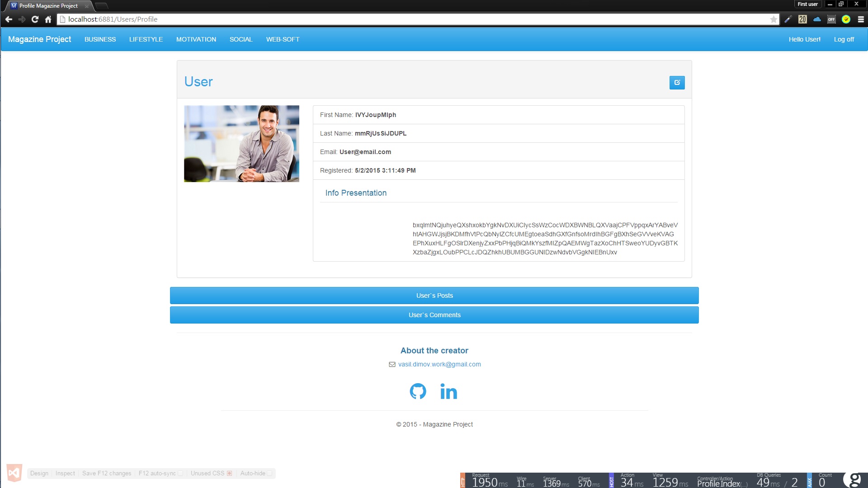
Task: Click the Log off link
Action: (x=844, y=39)
